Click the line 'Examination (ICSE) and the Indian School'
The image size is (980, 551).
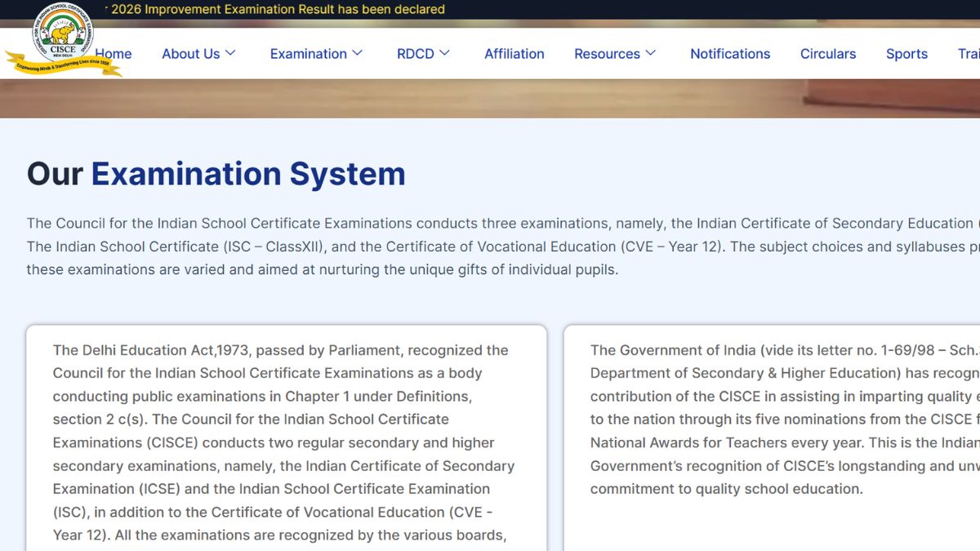coord(272,489)
